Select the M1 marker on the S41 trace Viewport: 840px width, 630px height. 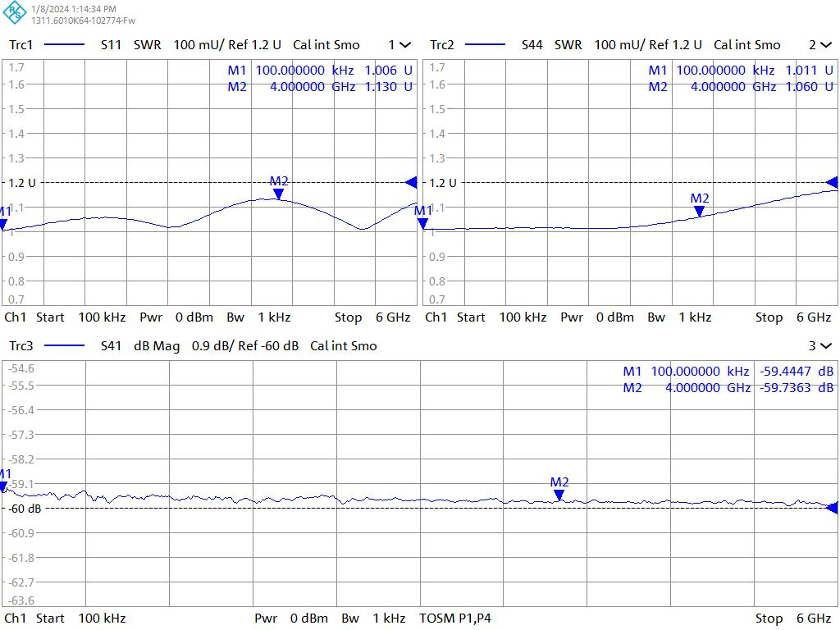pos(4,486)
